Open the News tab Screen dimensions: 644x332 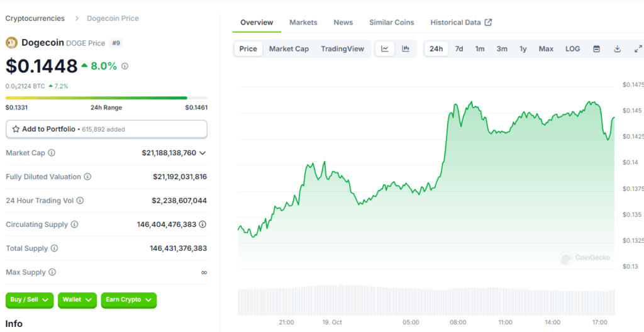coord(343,23)
